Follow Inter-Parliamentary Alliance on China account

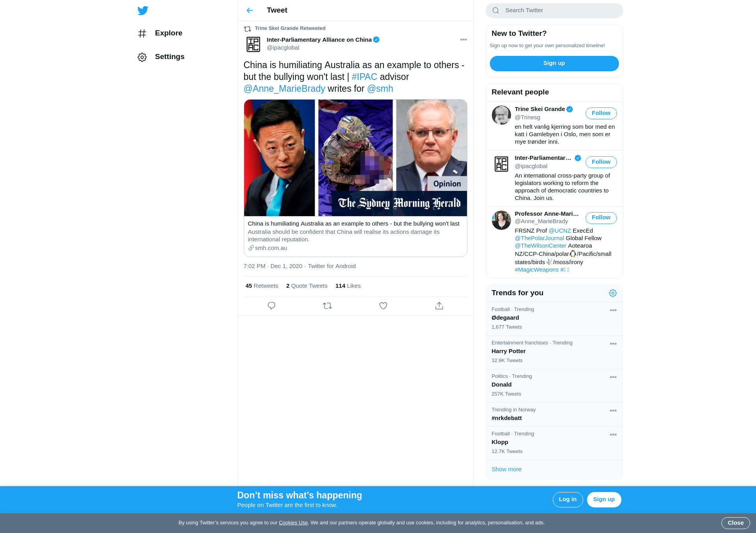[601, 162]
